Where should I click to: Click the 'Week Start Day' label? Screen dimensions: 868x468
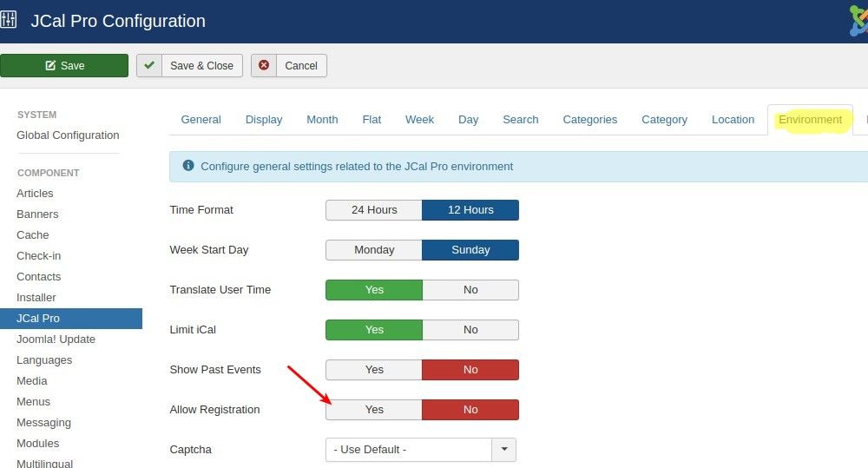tap(208, 250)
